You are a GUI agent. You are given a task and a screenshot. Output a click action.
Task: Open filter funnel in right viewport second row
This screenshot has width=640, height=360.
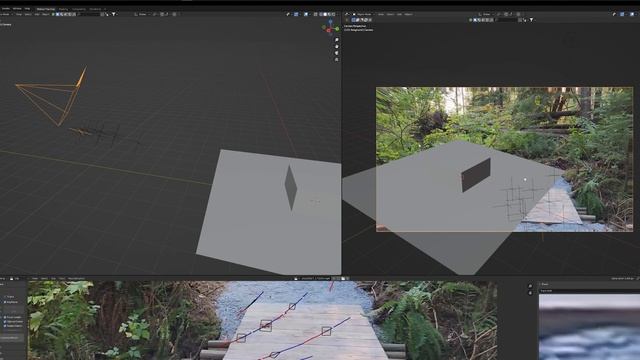point(531,20)
